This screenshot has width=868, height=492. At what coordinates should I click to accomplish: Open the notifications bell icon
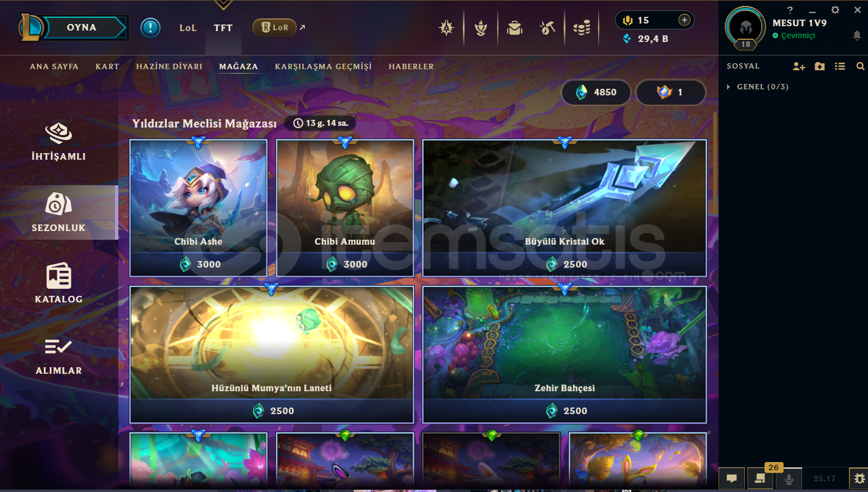pos(857,35)
